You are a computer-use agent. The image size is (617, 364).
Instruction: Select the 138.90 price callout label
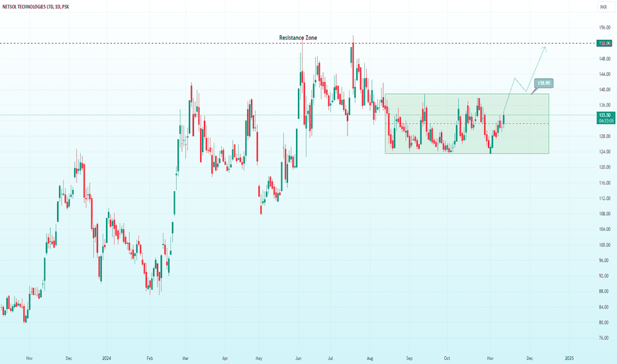[x=544, y=83]
